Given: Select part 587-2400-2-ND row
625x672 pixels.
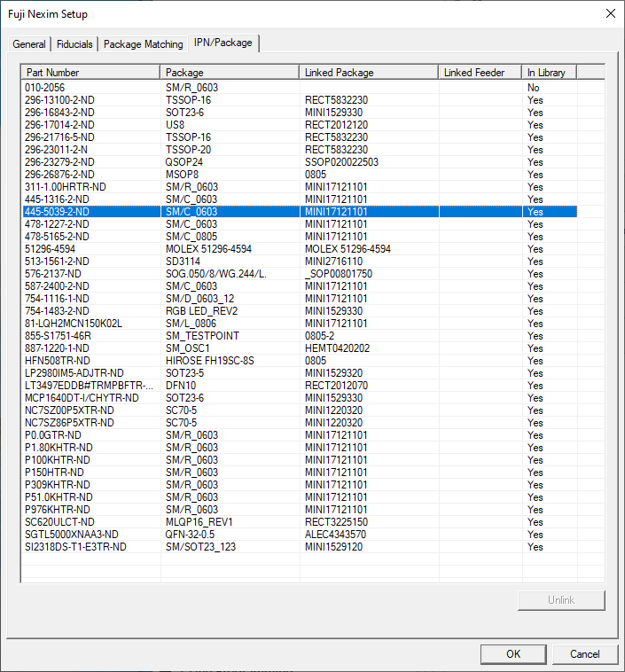Looking at the screenshot, I should point(300,286).
